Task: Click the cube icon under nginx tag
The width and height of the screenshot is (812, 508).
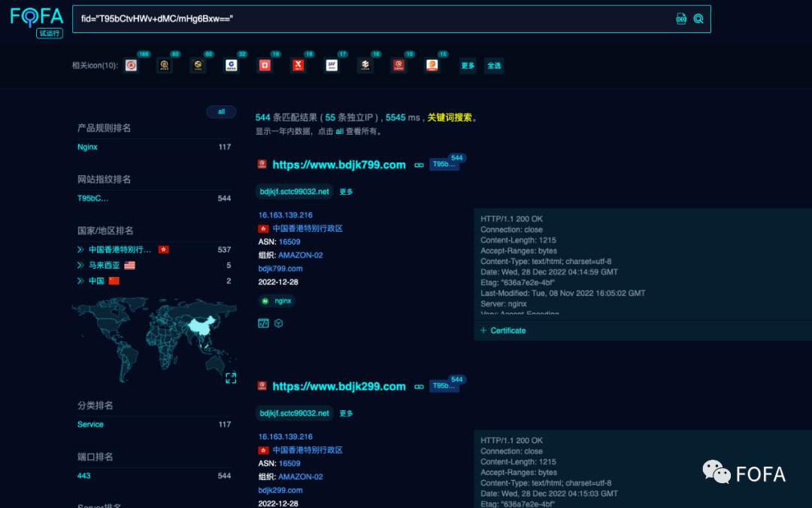Action: click(x=279, y=324)
